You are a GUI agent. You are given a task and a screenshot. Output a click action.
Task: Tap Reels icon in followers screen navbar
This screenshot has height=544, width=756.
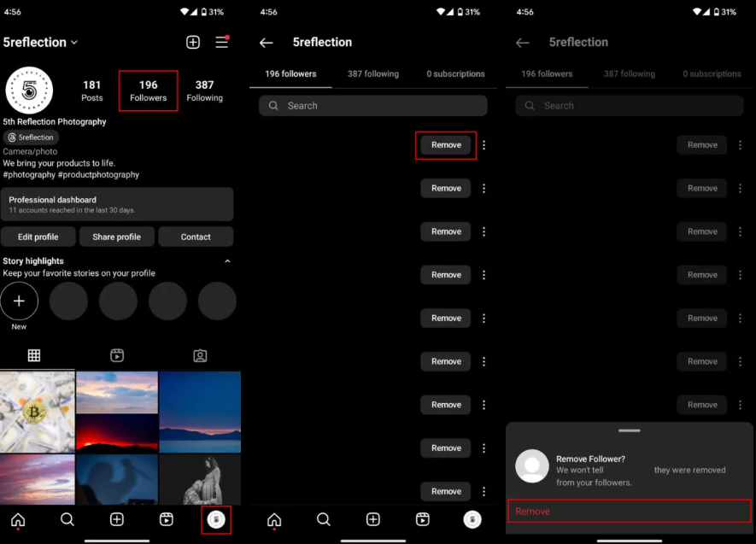[x=423, y=519]
